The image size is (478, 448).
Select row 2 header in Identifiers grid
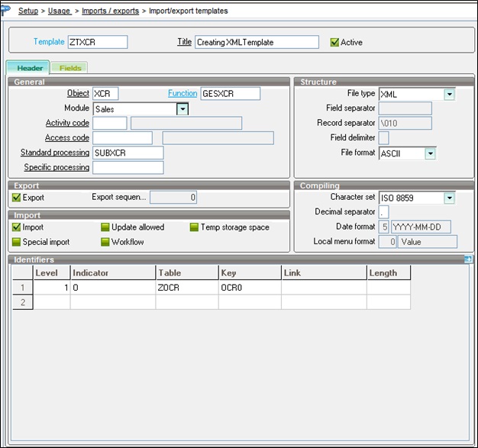[x=23, y=302]
